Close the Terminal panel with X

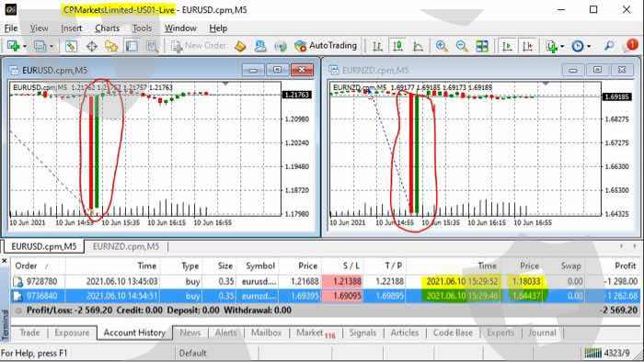(4, 261)
